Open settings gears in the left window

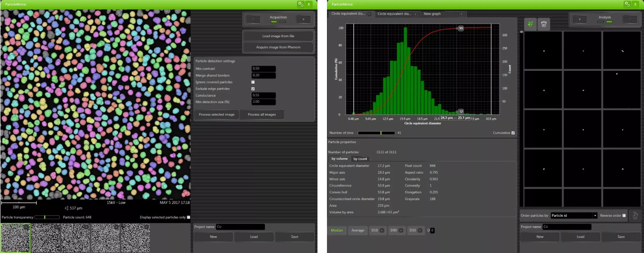click(x=301, y=4)
